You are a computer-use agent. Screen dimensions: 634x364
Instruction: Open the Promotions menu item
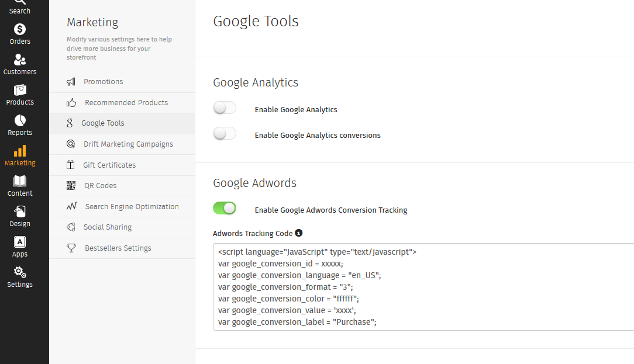122,82
